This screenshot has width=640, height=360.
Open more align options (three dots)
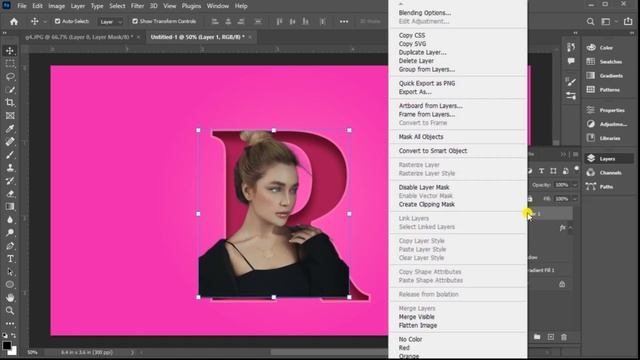344,22
